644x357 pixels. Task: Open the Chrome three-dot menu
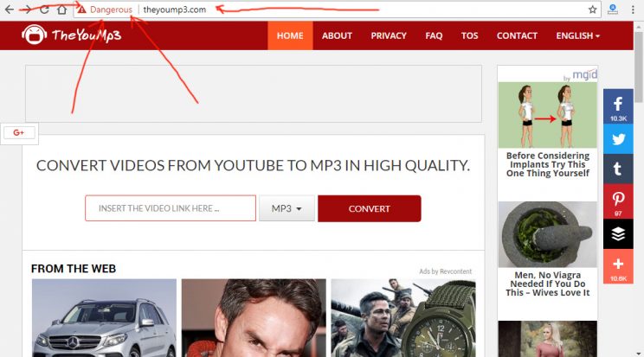tap(633, 10)
